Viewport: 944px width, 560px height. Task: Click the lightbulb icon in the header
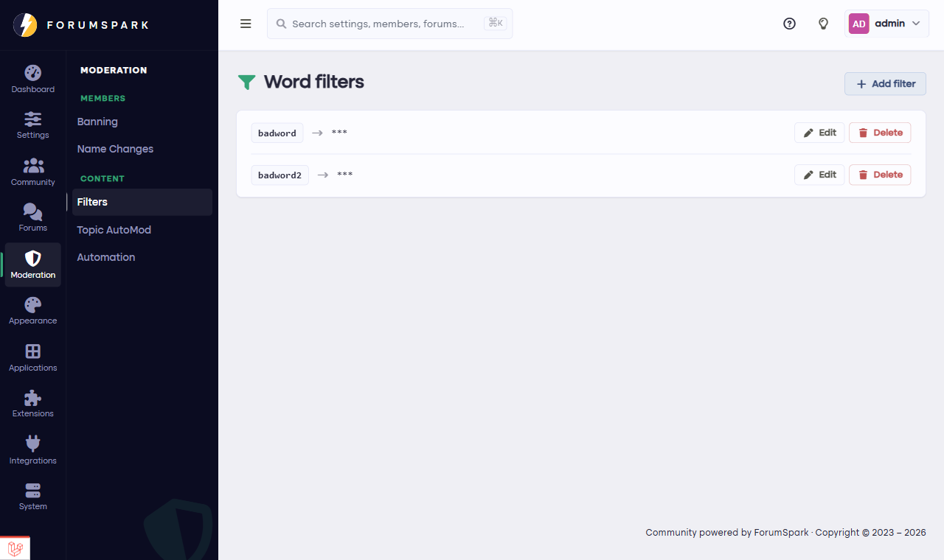[824, 24]
